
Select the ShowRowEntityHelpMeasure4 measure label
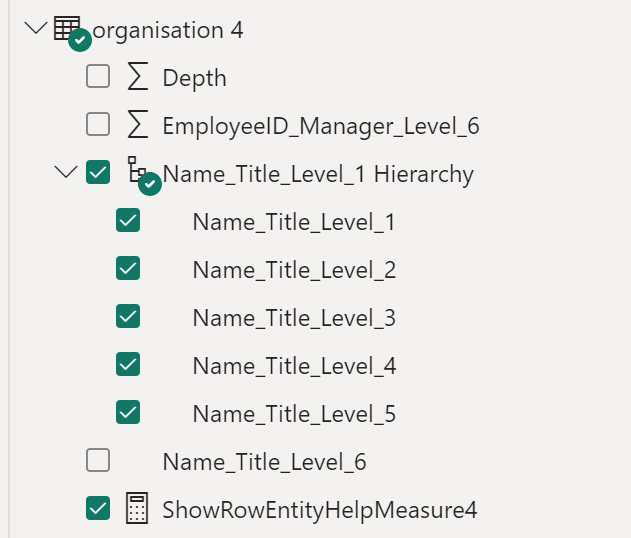click(319, 510)
